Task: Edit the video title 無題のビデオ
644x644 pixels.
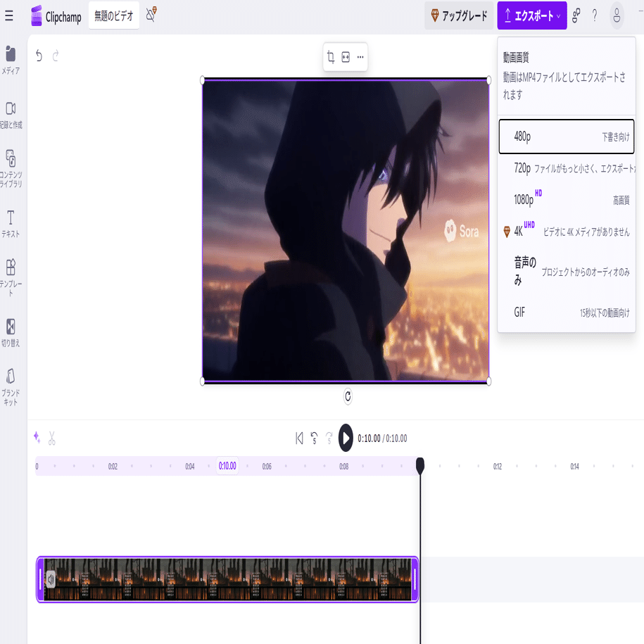Action: pos(114,15)
